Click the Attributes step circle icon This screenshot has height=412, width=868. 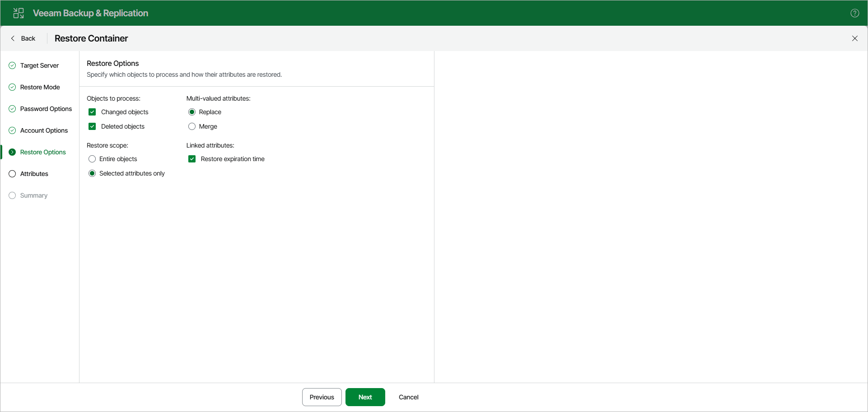click(x=12, y=174)
